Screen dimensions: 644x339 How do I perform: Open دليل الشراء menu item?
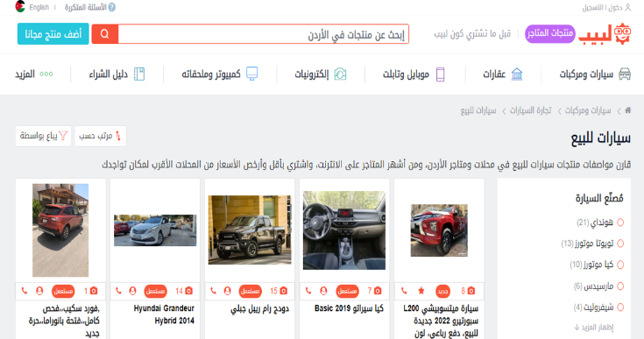pyautogui.click(x=117, y=74)
